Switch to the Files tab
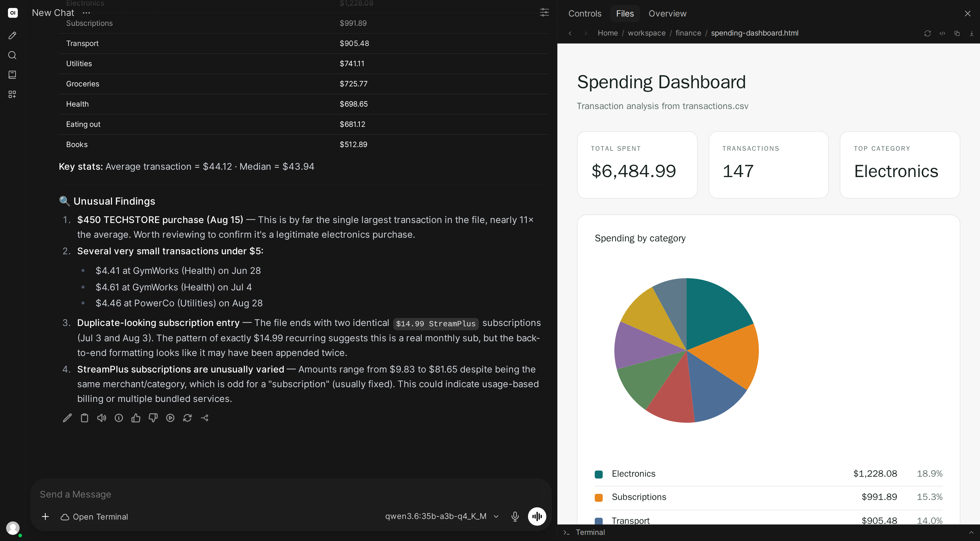The image size is (980, 541). coord(625,14)
